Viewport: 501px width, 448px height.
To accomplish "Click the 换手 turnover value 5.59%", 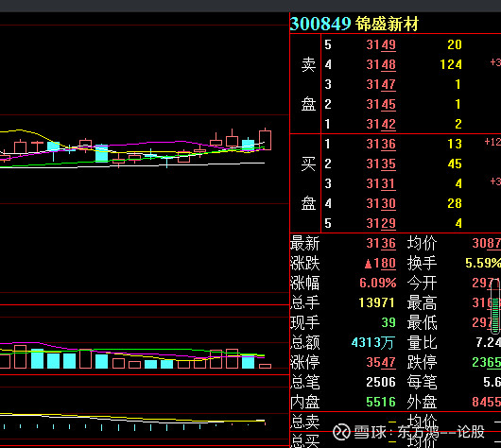I will pyautogui.click(x=483, y=264).
